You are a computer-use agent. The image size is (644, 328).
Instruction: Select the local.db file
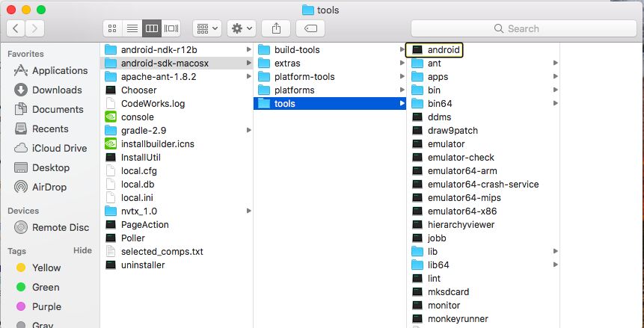tap(129, 185)
